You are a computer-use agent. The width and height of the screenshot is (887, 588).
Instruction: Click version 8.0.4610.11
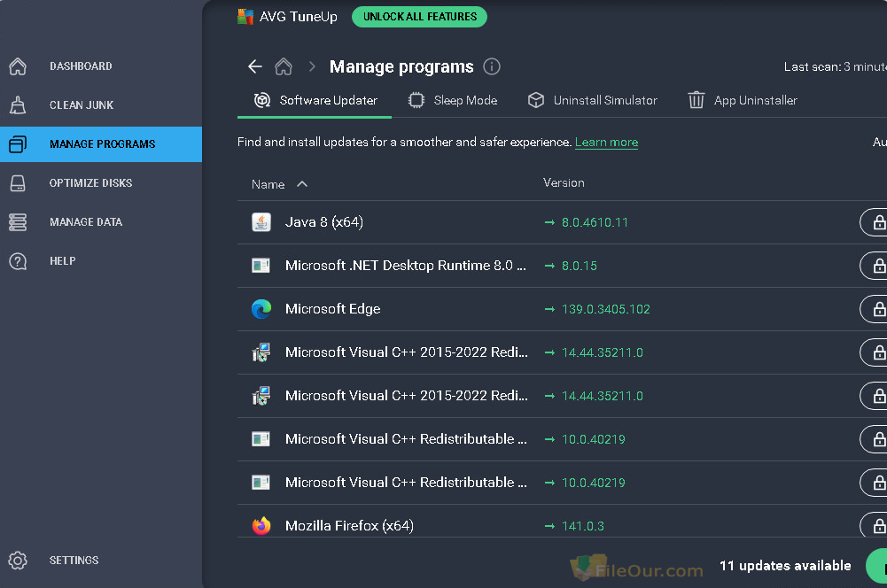(x=595, y=223)
